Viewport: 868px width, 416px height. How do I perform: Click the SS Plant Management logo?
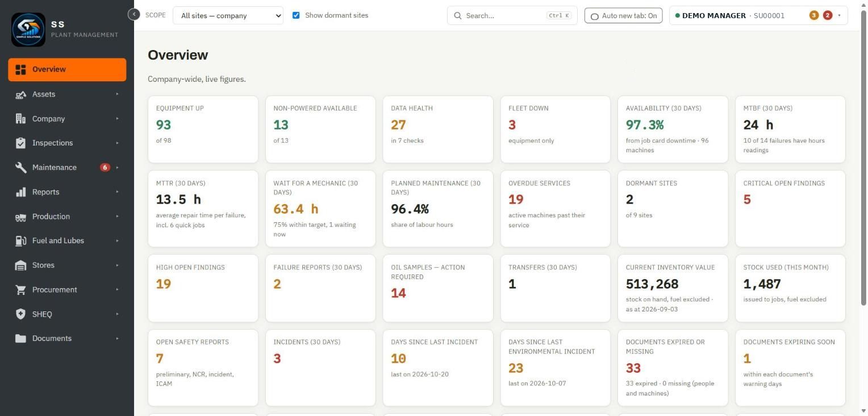28,30
